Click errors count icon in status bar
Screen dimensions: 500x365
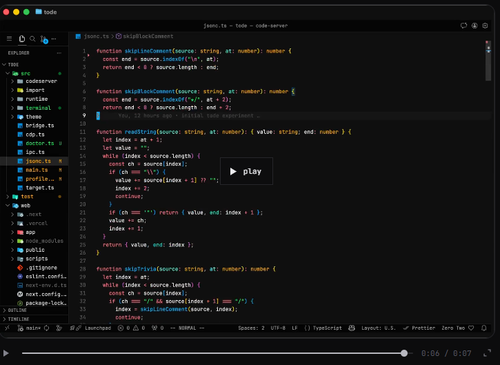click(121, 328)
